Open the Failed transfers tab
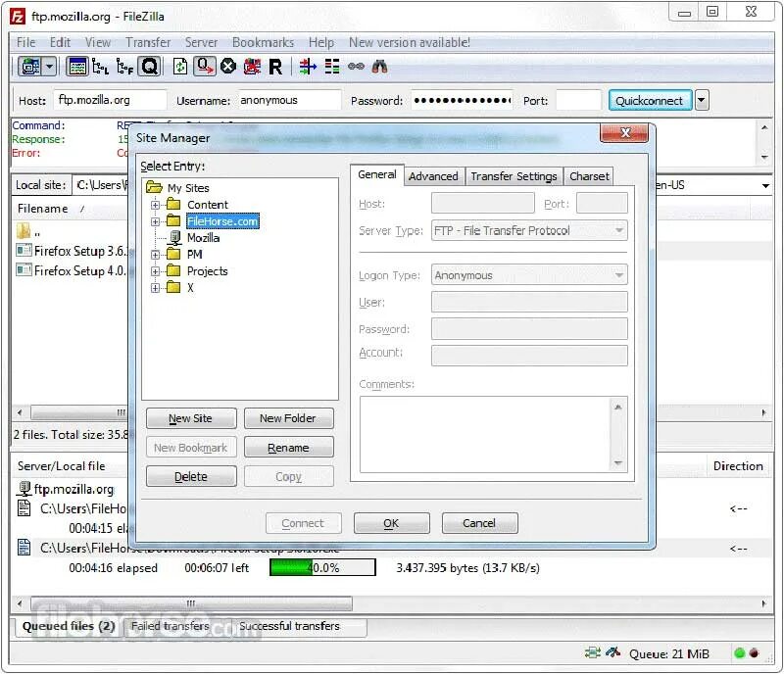The height and width of the screenshot is (674, 784). pos(170,626)
